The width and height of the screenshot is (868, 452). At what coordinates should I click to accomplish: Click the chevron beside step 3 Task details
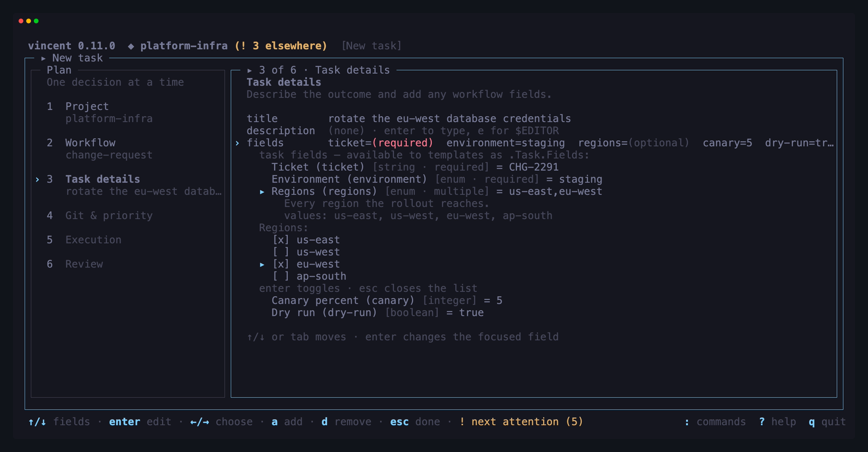pyautogui.click(x=37, y=179)
